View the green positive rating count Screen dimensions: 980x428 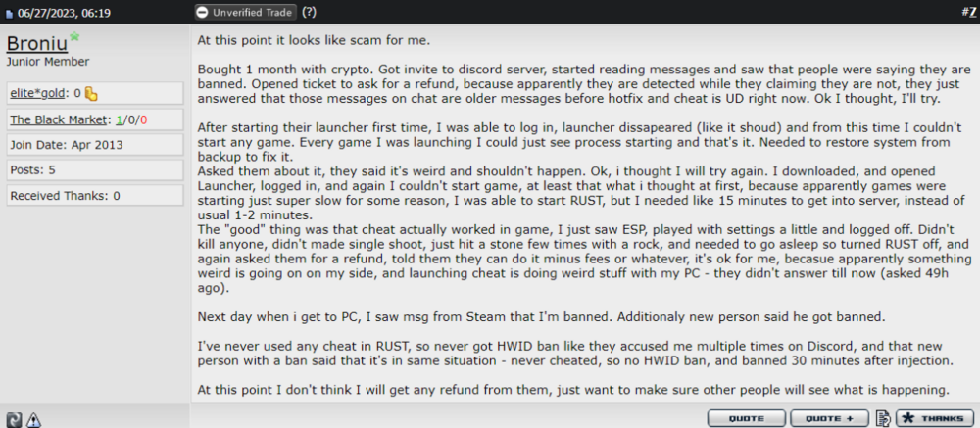tap(119, 120)
